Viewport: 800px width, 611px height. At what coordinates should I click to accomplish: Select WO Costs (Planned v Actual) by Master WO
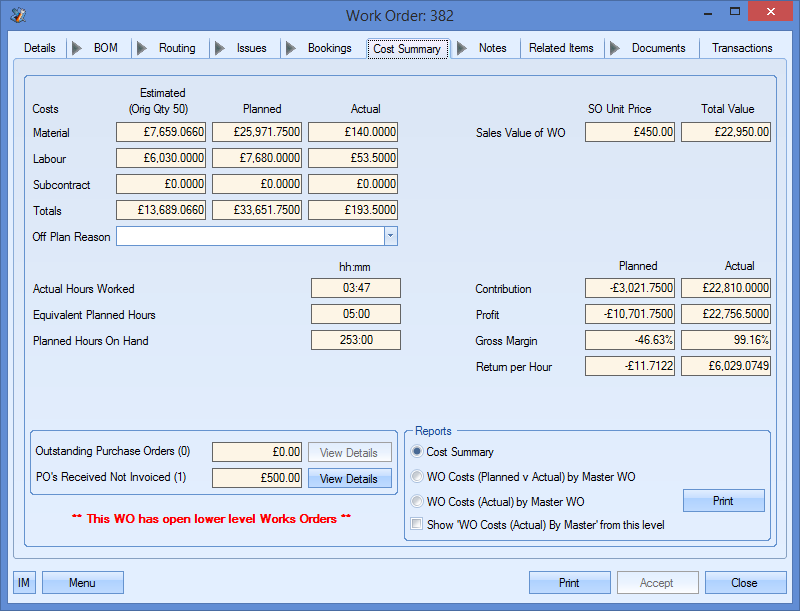point(418,477)
